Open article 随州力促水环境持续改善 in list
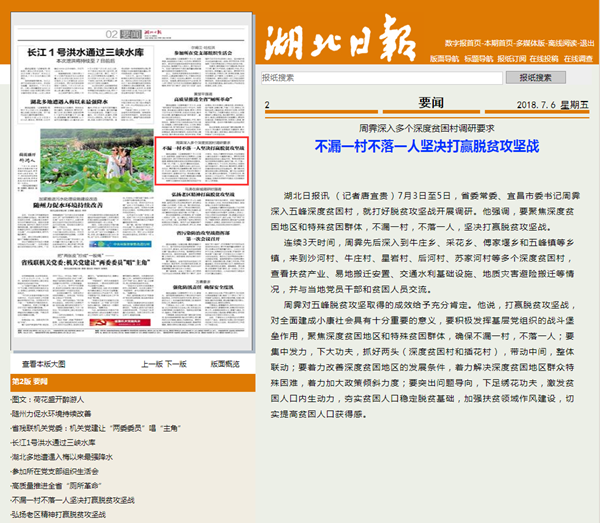 [51, 414]
